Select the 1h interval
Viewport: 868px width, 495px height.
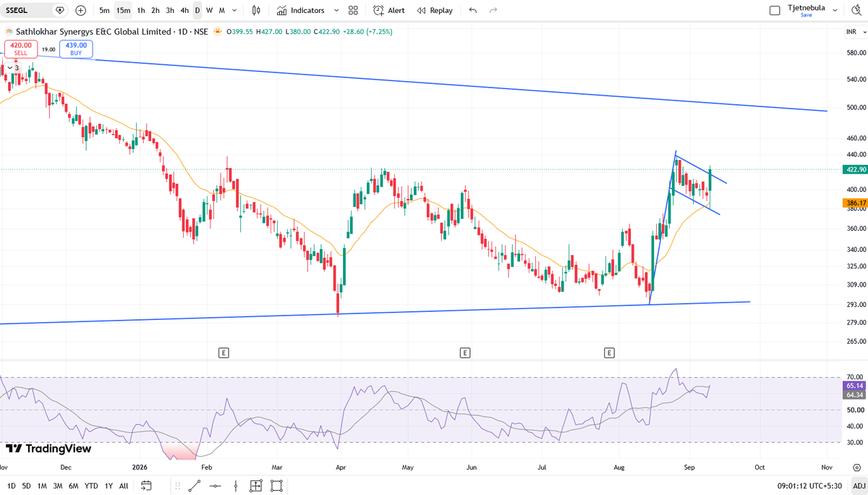pos(140,10)
